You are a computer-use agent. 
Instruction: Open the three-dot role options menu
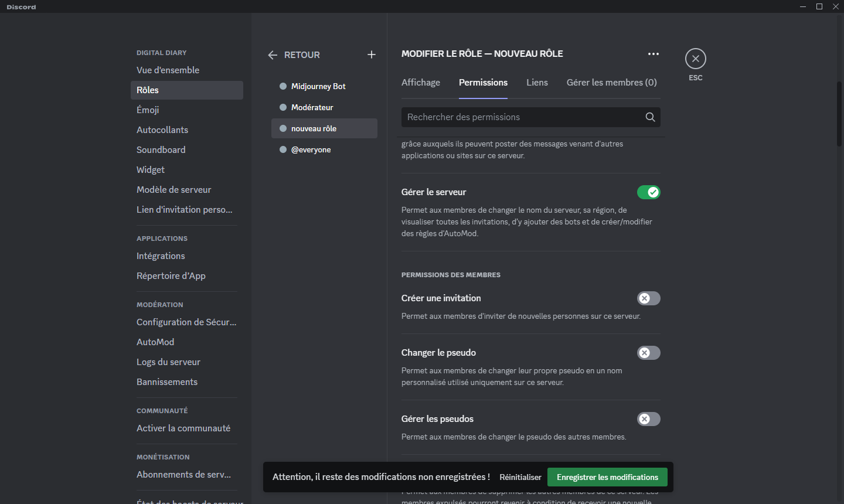[x=653, y=53]
